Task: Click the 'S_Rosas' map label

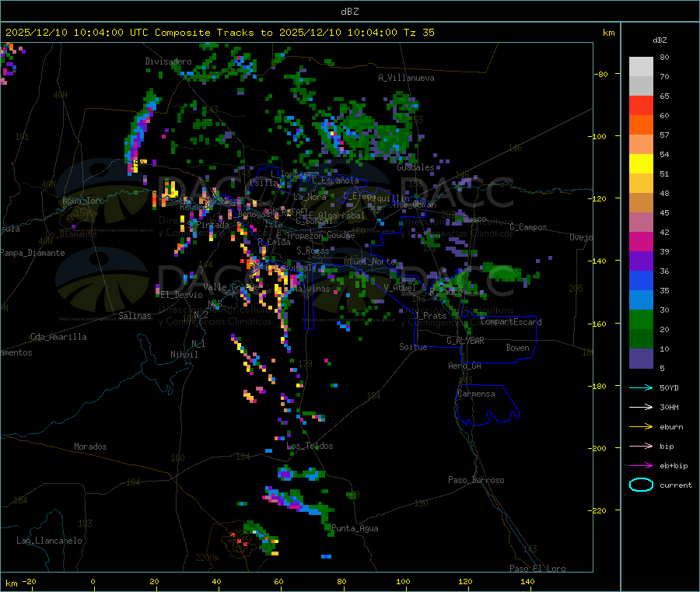Action: coord(313,251)
